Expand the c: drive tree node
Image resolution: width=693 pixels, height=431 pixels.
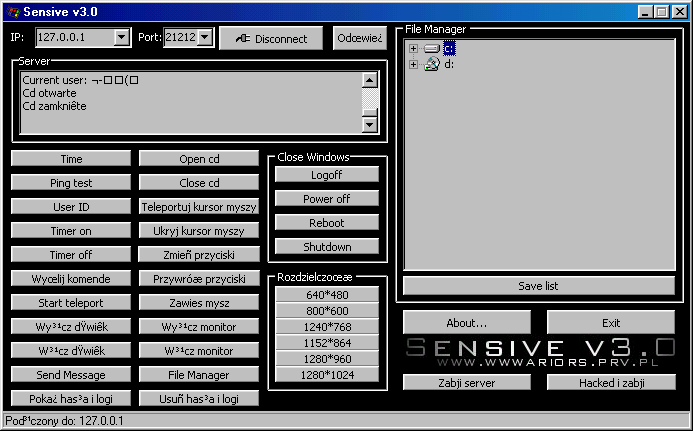click(413, 47)
